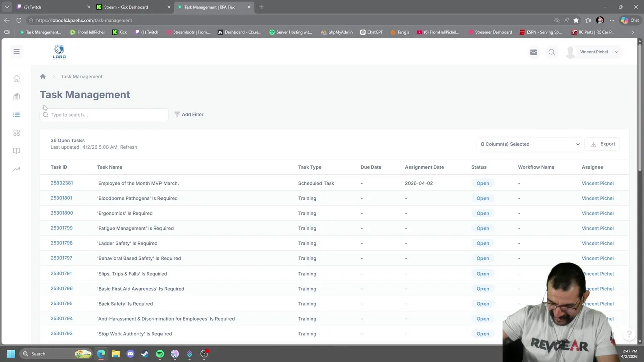Click the Windows taskbar Search box

56,354
